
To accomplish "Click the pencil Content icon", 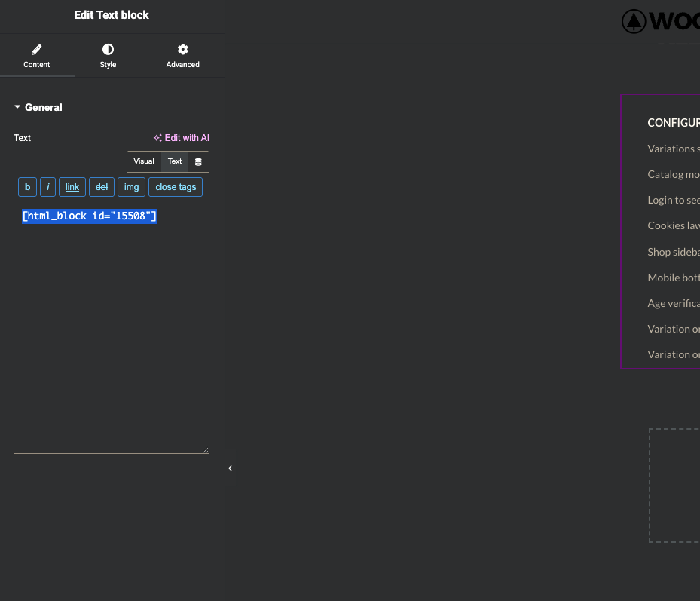I will coord(37,49).
